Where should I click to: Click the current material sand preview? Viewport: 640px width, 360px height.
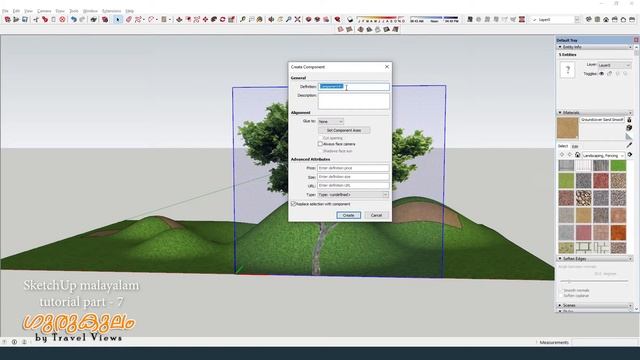tap(568, 128)
